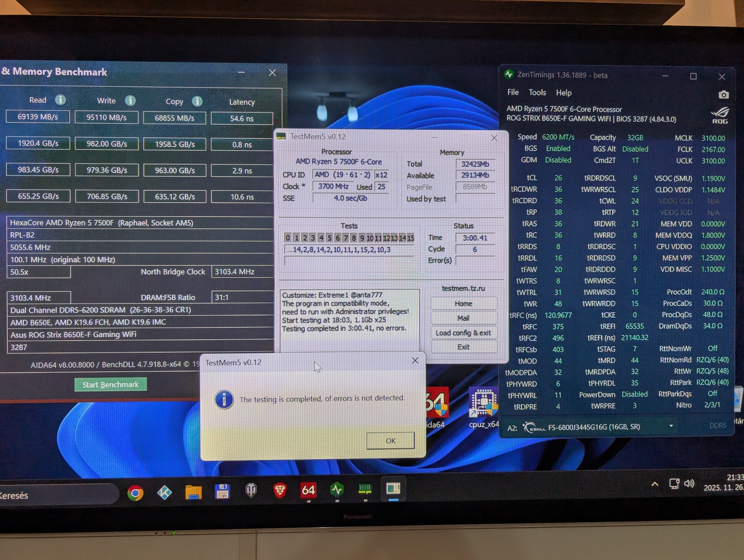Switch to AIDA64 via its taskbar icon
Viewport: 744px width, 560px height.
[308, 490]
